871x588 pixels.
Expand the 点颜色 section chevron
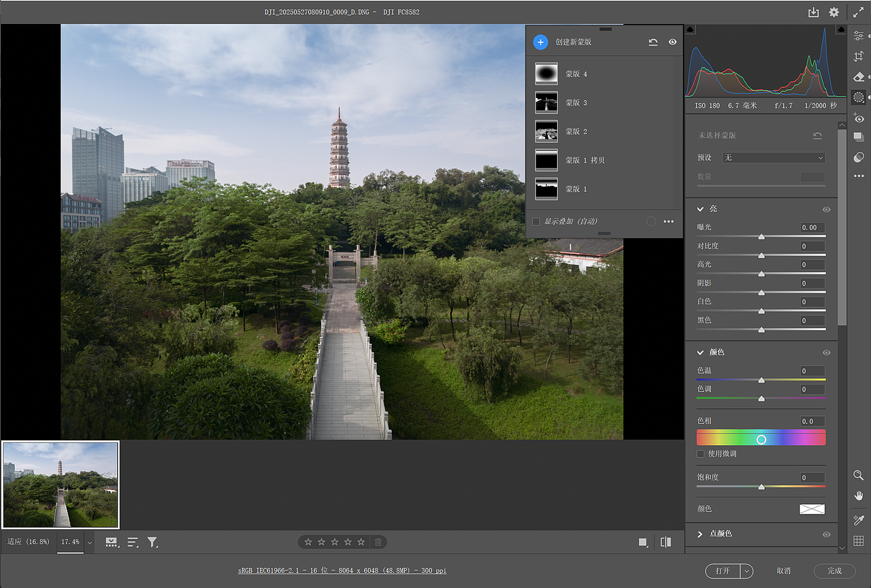(x=700, y=534)
